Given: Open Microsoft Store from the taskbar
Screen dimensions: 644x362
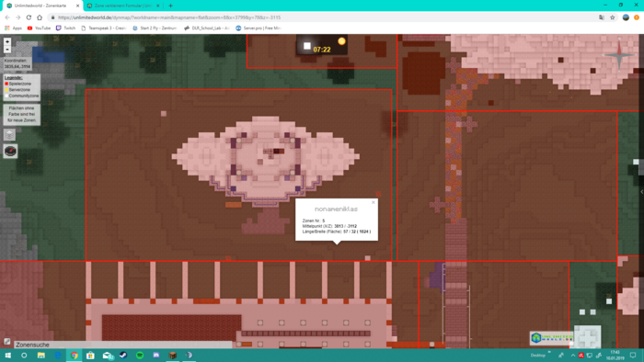Looking at the screenshot, I should pyautogui.click(x=90, y=355).
